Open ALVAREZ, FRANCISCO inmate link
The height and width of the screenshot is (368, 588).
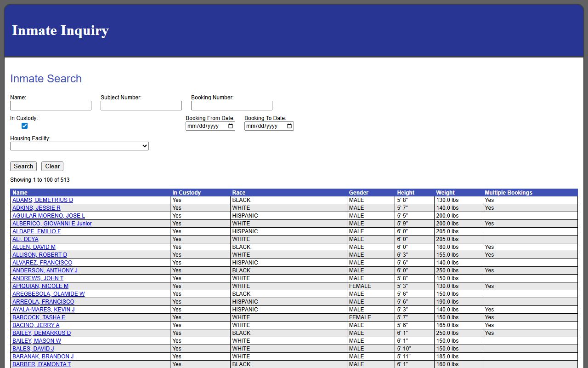[x=42, y=263]
